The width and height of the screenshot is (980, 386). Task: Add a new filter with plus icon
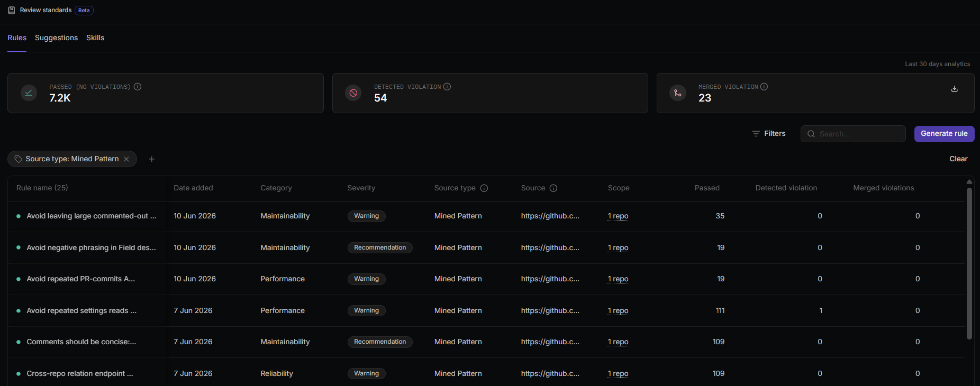click(x=152, y=159)
